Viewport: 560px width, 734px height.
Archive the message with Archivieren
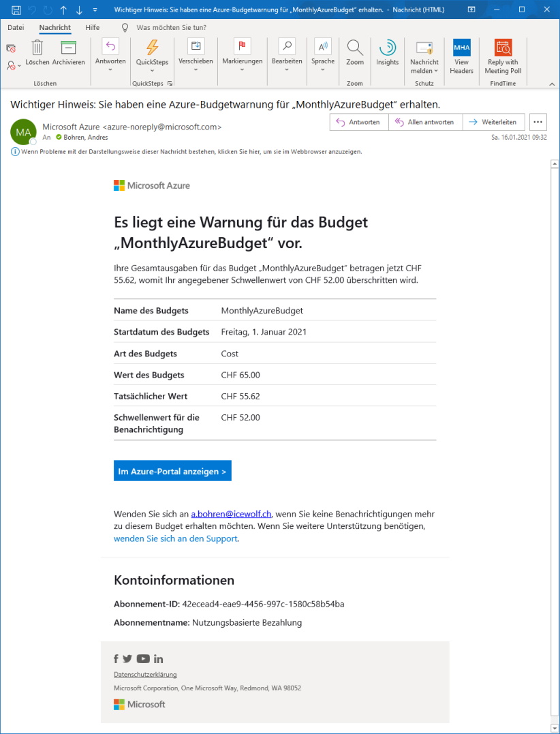tap(68, 53)
